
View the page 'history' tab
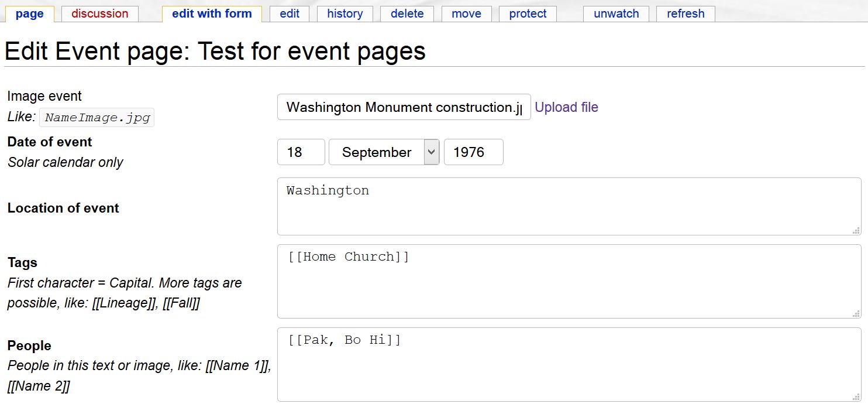345,14
